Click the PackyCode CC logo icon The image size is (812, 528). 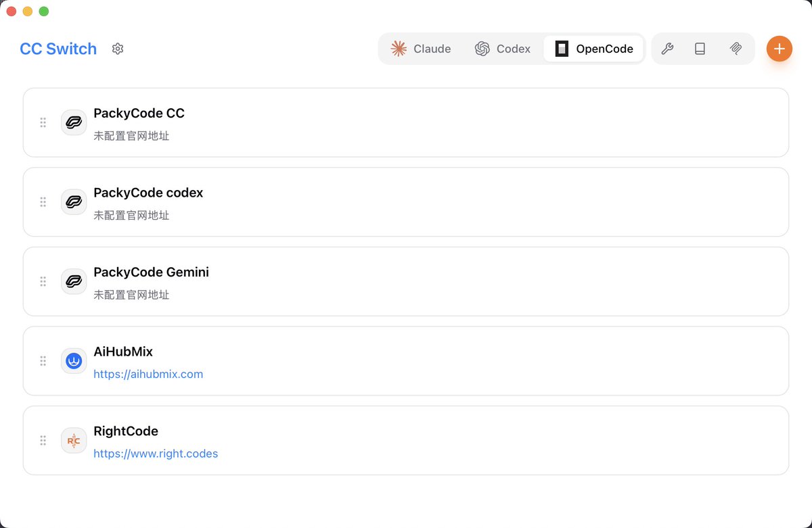point(74,122)
